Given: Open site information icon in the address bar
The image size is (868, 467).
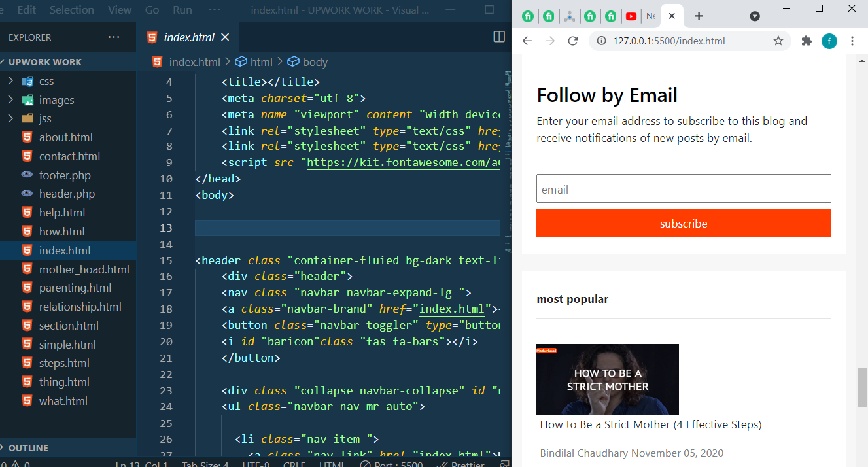Looking at the screenshot, I should [601, 41].
